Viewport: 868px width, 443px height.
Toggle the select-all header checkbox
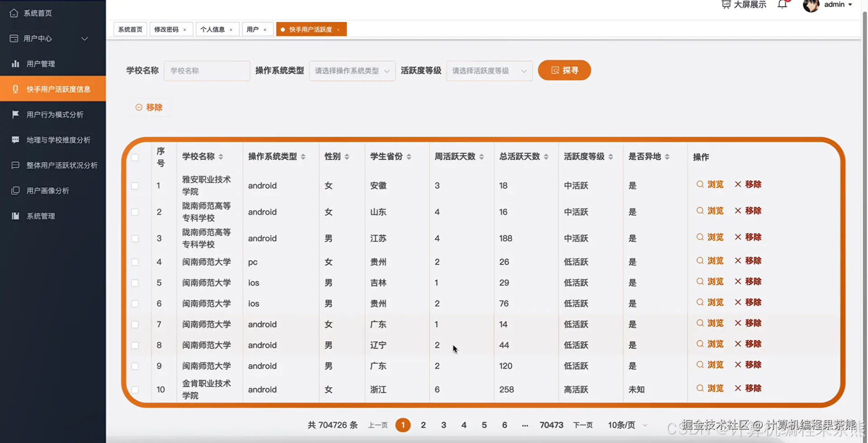(135, 157)
